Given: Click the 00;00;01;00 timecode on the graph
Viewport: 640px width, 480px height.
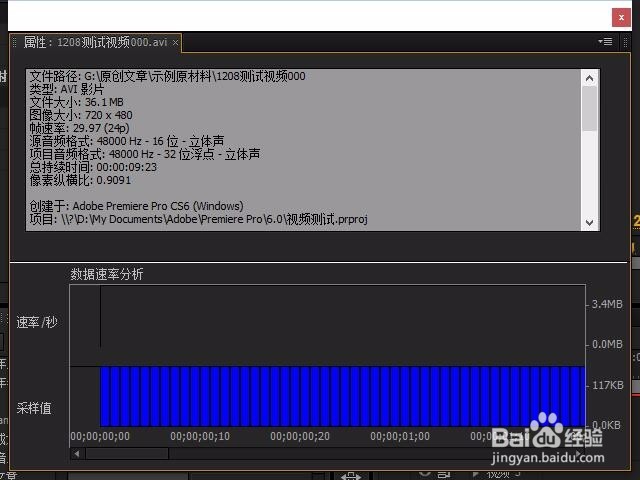Looking at the screenshot, I should click(x=400, y=436).
